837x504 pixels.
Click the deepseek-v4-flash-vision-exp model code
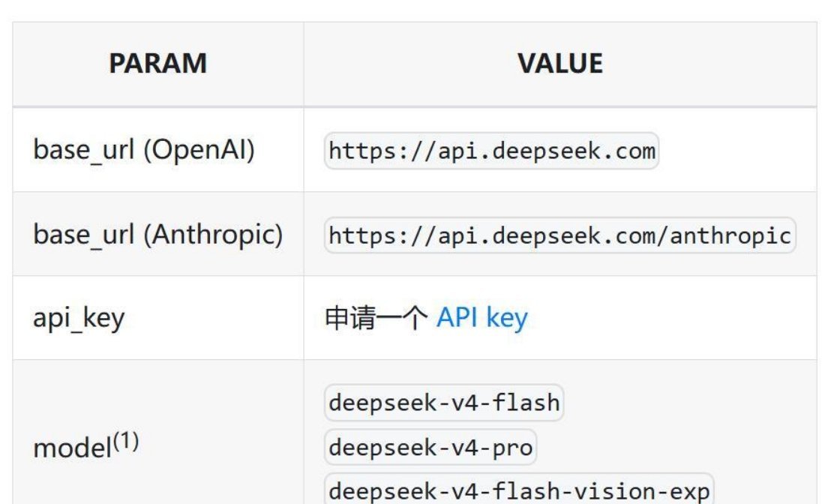click(x=519, y=489)
